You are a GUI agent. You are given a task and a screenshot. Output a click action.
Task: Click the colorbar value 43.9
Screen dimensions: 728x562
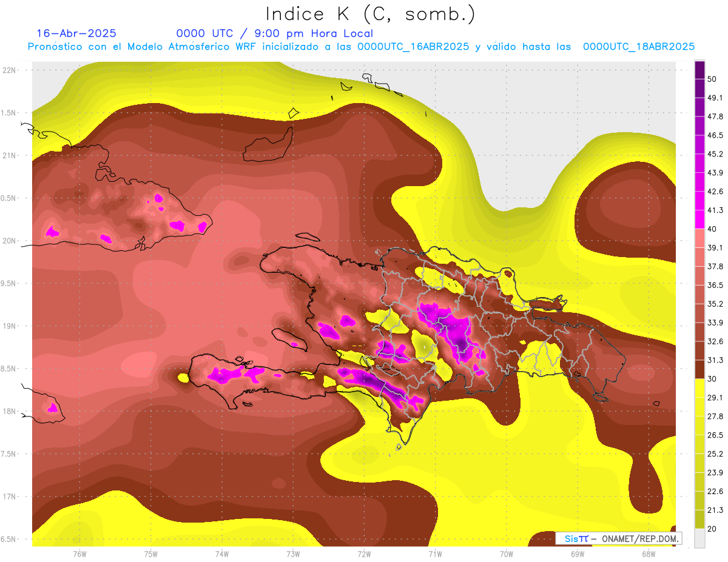tap(715, 173)
